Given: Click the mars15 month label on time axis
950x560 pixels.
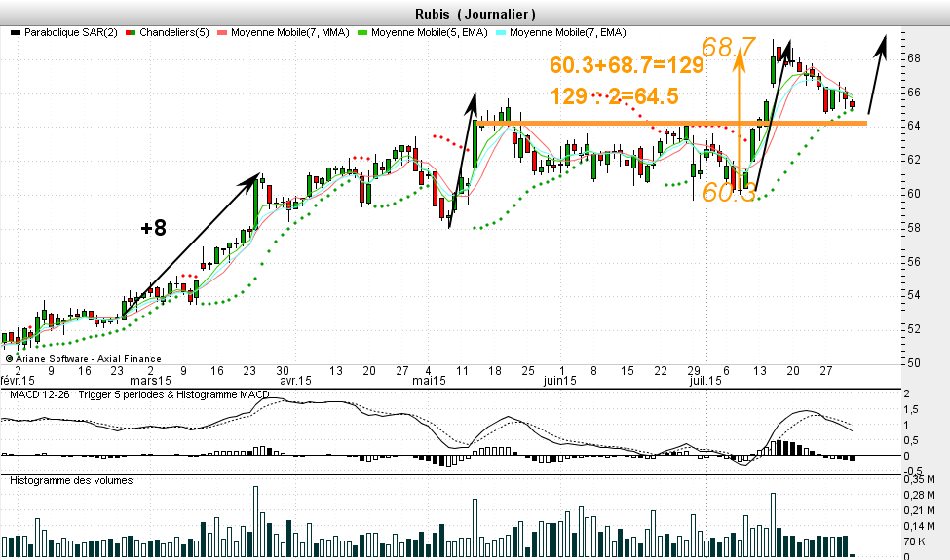Looking at the screenshot, I should pos(150,381).
